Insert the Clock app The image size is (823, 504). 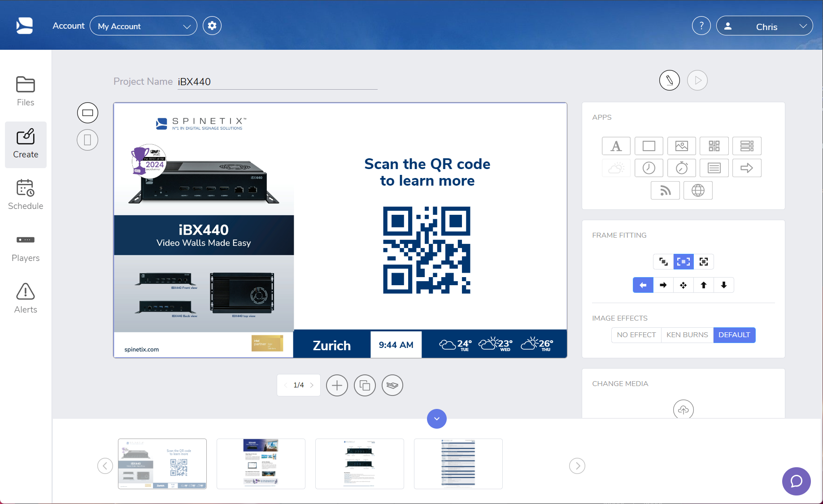[x=649, y=168]
